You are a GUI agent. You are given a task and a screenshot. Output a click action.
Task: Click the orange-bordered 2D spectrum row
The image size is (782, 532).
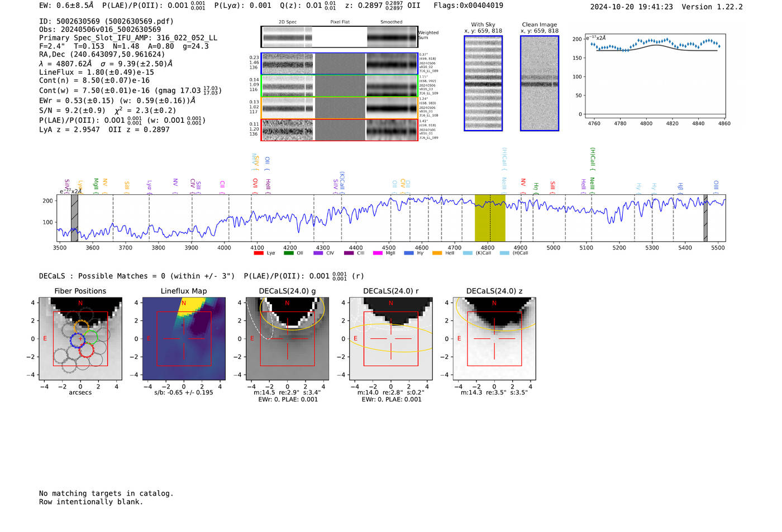tap(340, 108)
